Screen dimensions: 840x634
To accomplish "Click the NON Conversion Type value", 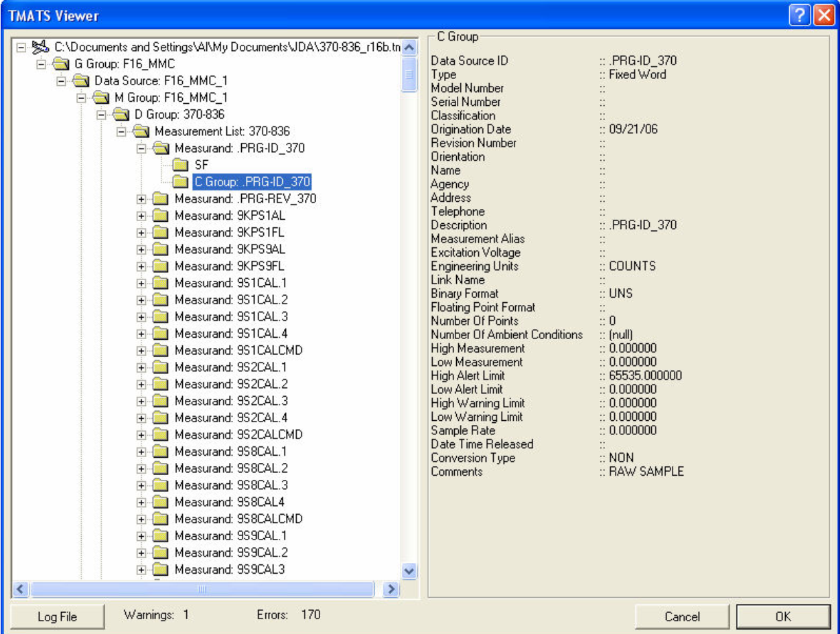I will pyautogui.click(x=621, y=458).
